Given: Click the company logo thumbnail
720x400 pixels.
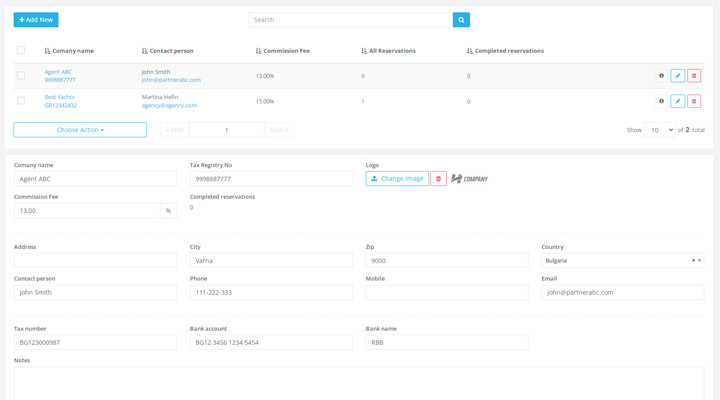Looking at the screenshot, I should [x=469, y=179].
